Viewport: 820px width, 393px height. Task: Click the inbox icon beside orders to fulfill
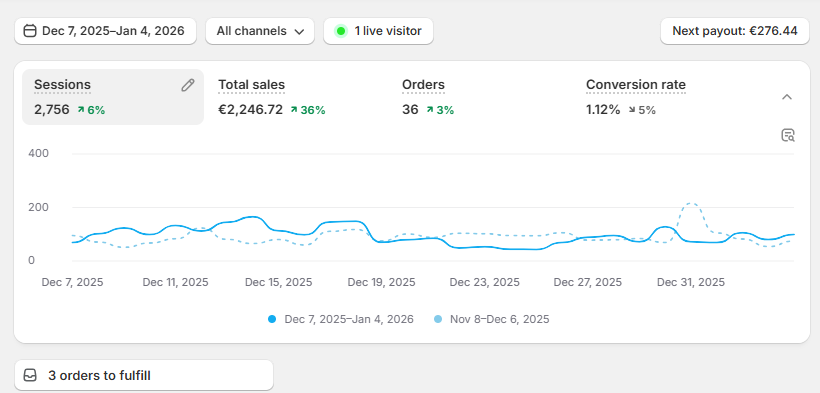[31, 375]
